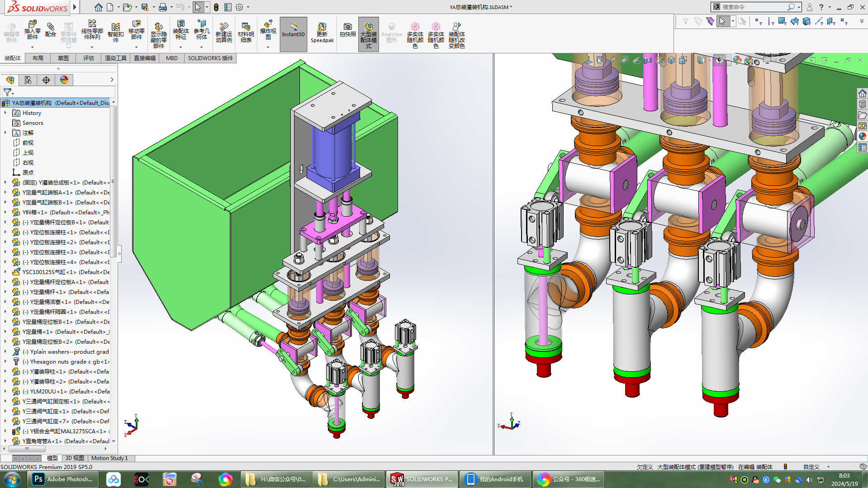Click the 新建运动算例 (New Motion Study) tool
Image resolution: width=868 pixels, height=488 pixels.
point(223,33)
